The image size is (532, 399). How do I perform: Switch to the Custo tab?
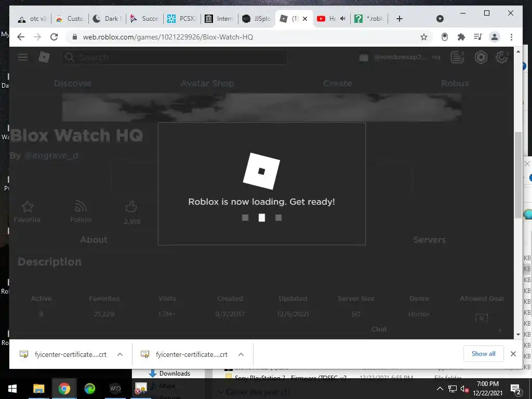[70, 19]
